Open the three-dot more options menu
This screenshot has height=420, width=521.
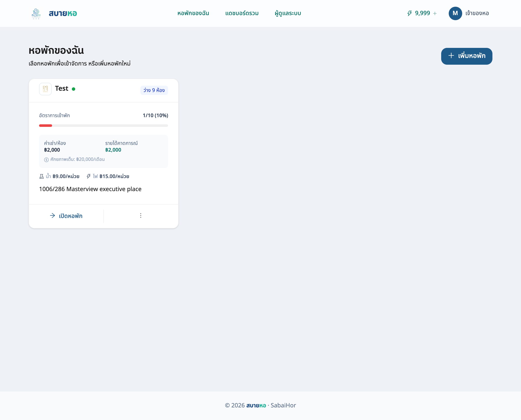141,215
